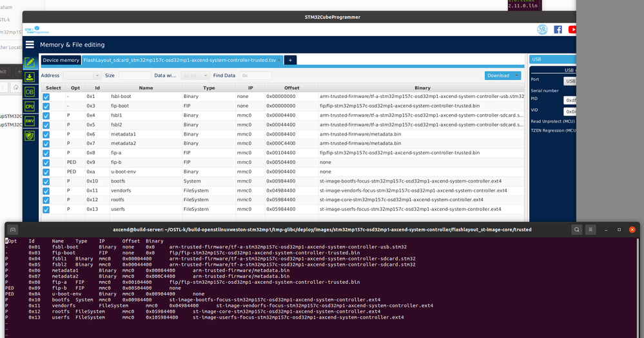Uncheck the fip-boot row checkbox

[x=46, y=106]
